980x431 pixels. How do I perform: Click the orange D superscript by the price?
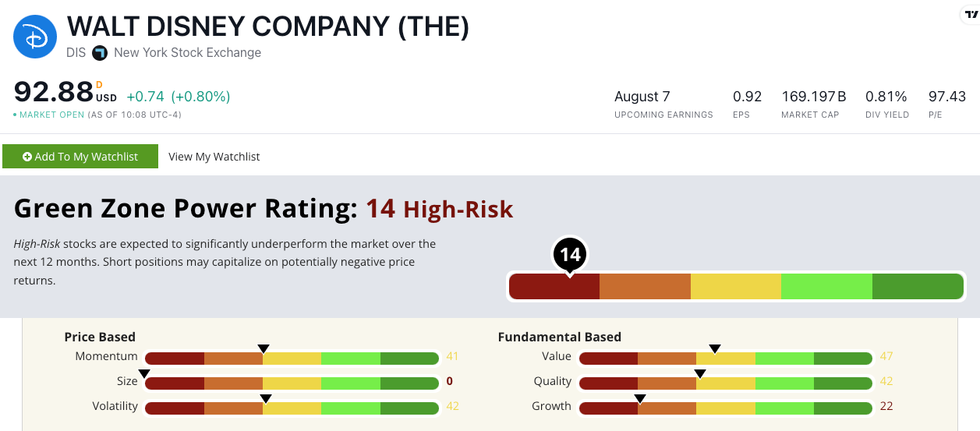pyautogui.click(x=99, y=84)
